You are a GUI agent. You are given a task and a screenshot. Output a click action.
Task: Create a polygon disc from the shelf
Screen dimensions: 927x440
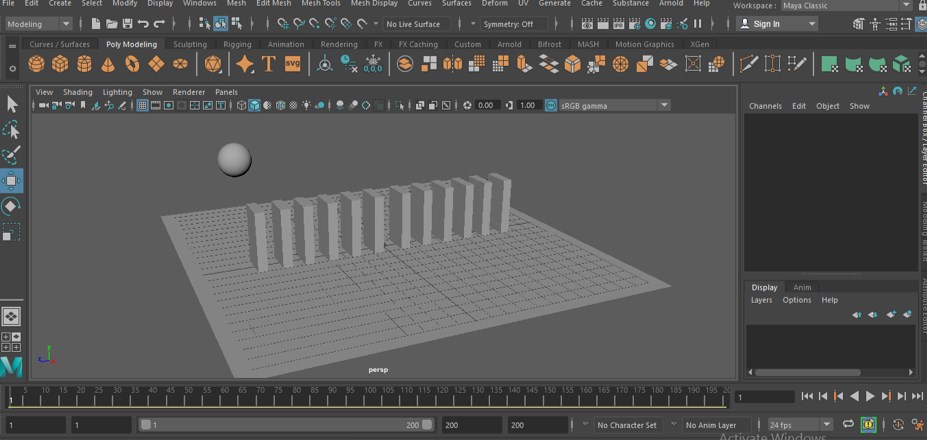180,63
